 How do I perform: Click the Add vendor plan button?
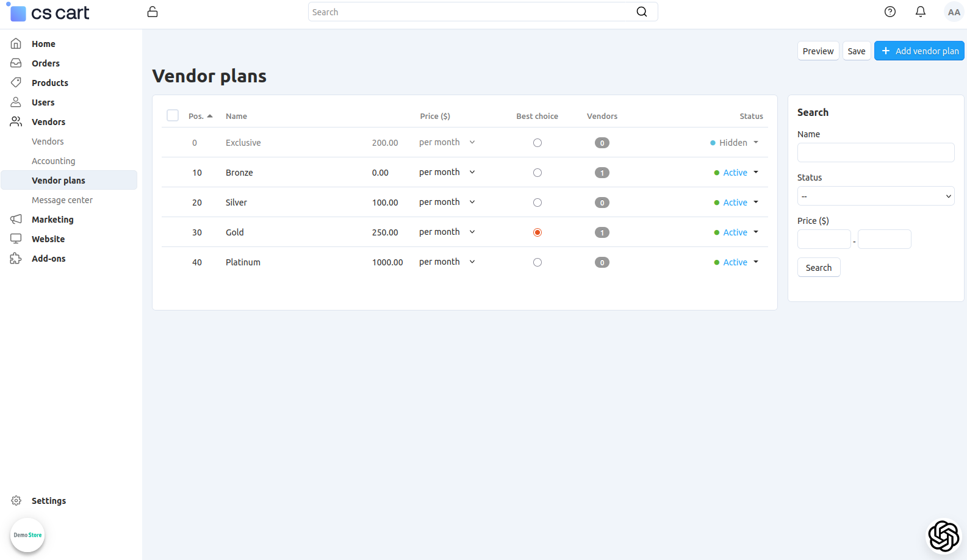tap(919, 51)
